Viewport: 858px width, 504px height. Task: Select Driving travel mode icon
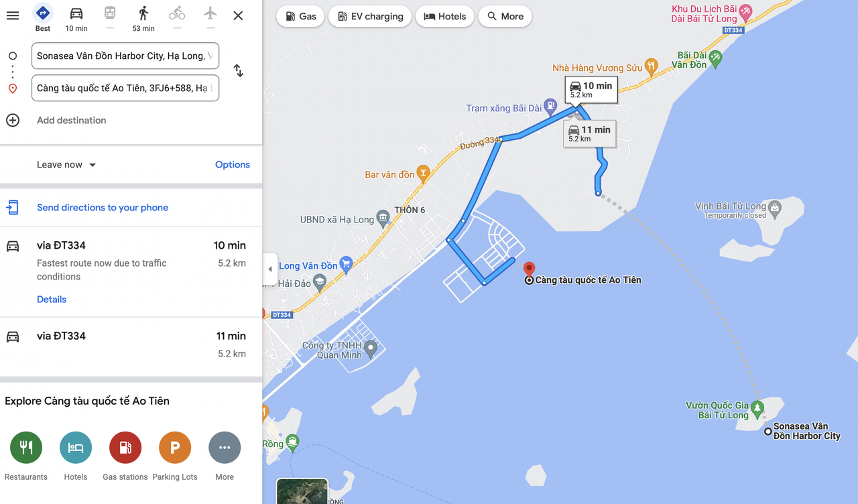coord(76,13)
